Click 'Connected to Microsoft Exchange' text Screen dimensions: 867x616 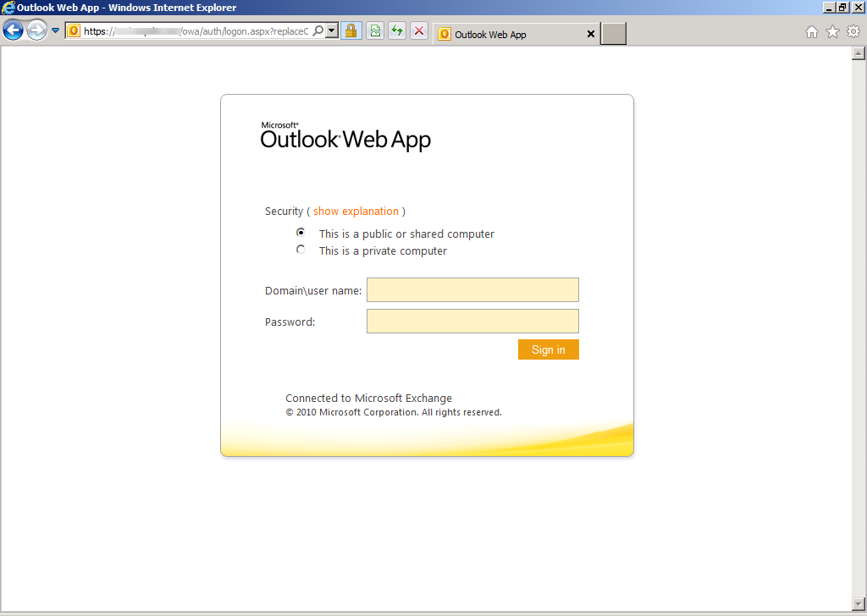[369, 399]
